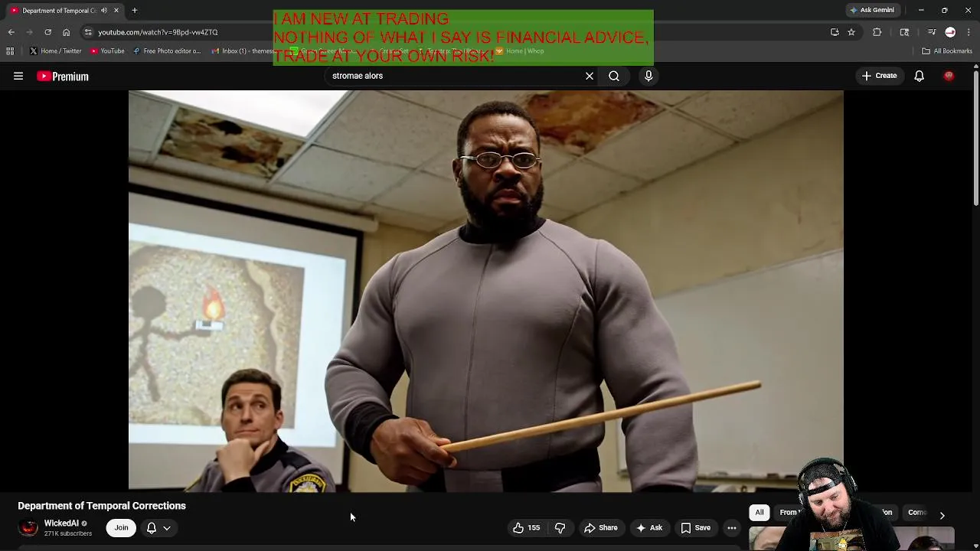The image size is (980, 551).
Task: Like the video with 155 likes
Action: pos(527,527)
